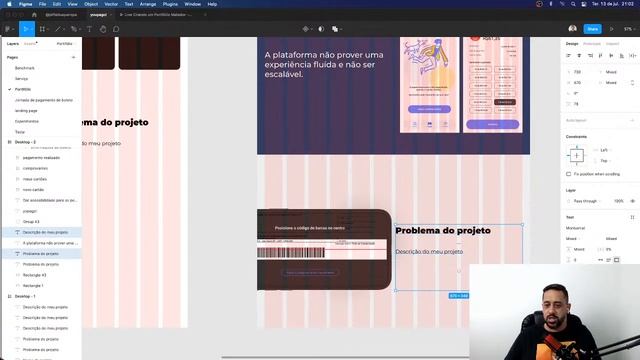The width and height of the screenshot is (640, 360).
Task: Set text to auto width resizing
Action: [600, 260]
